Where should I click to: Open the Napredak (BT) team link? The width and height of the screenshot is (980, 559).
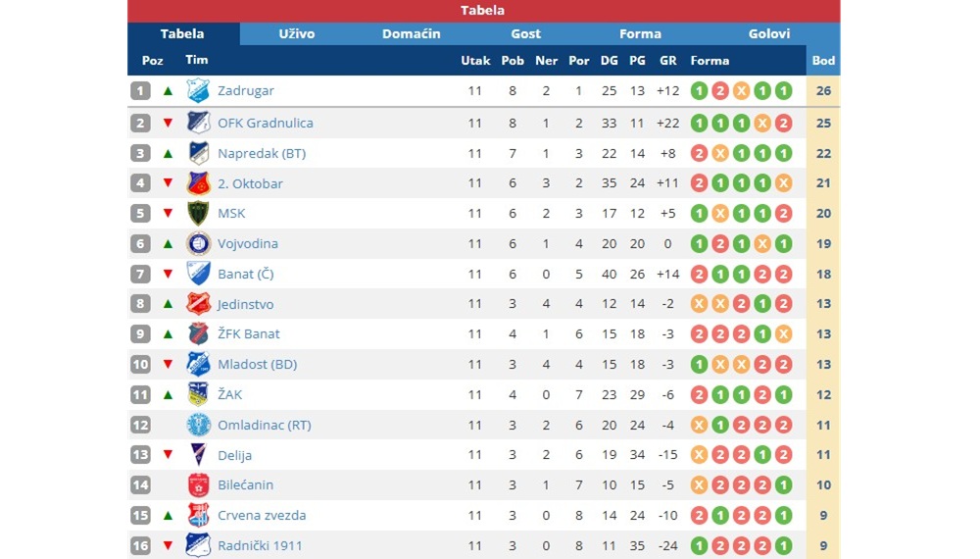[x=262, y=153]
